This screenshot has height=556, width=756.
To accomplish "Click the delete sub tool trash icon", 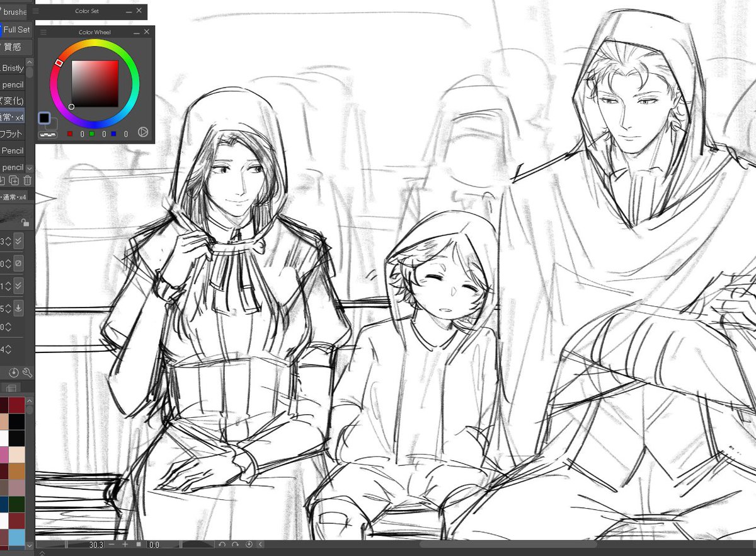I will [x=27, y=182].
